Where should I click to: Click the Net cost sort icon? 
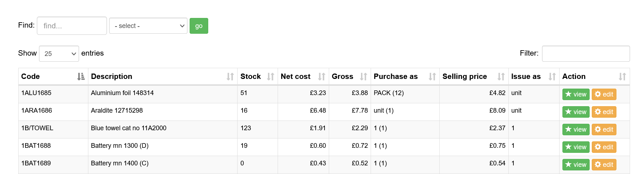click(322, 76)
